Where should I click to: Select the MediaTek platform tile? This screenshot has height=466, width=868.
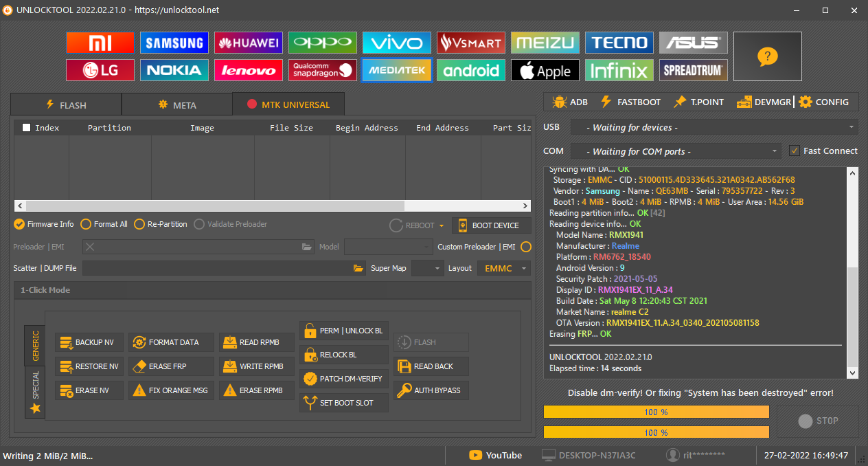point(397,70)
